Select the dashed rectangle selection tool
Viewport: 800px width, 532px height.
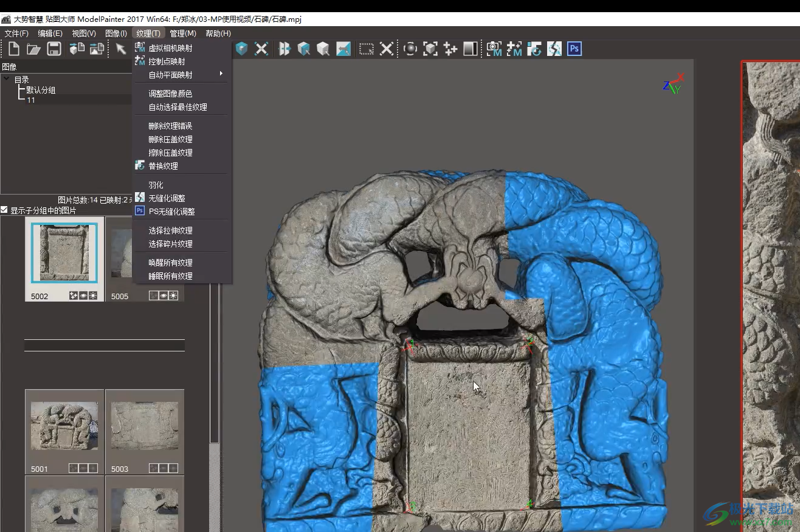click(x=367, y=49)
